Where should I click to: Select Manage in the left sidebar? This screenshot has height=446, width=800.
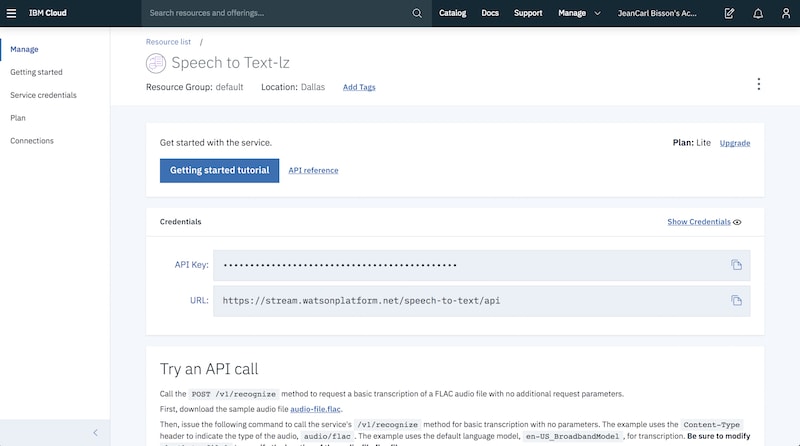point(24,49)
